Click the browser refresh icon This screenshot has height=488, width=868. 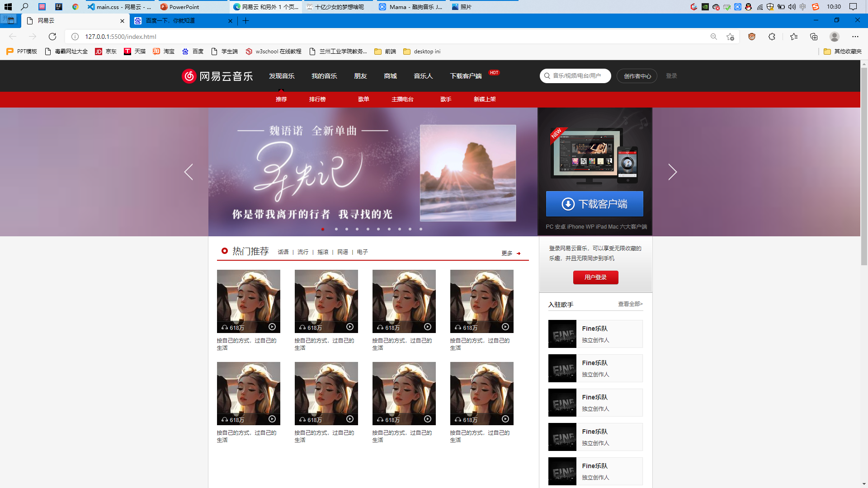point(52,37)
